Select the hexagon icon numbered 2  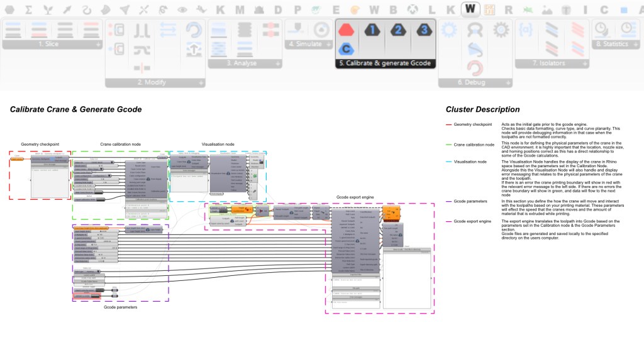pyautogui.click(x=398, y=30)
